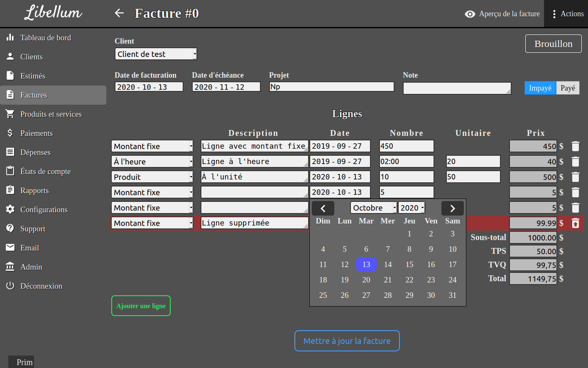
Task: Click the back arrow beside Facture #0
Action: click(x=119, y=13)
